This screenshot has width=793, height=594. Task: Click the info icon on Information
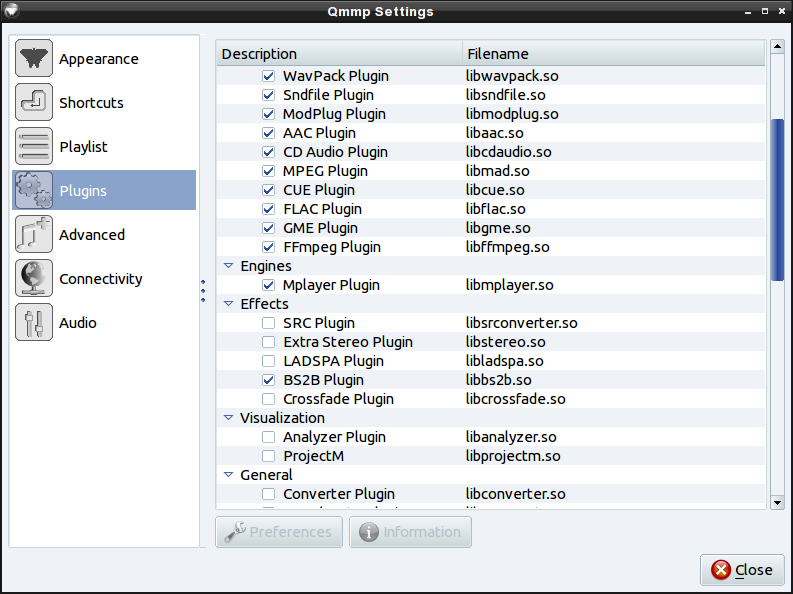pyautogui.click(x=369, y=532)
